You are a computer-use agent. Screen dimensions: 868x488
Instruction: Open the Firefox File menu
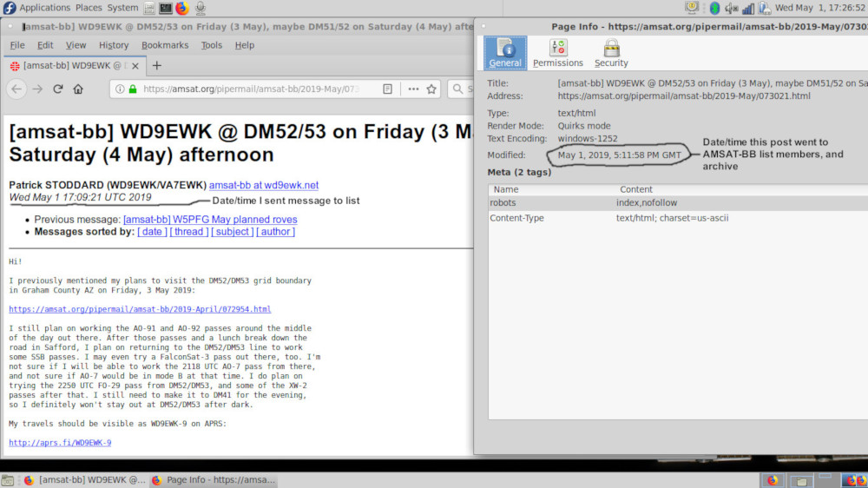(17, 45)
